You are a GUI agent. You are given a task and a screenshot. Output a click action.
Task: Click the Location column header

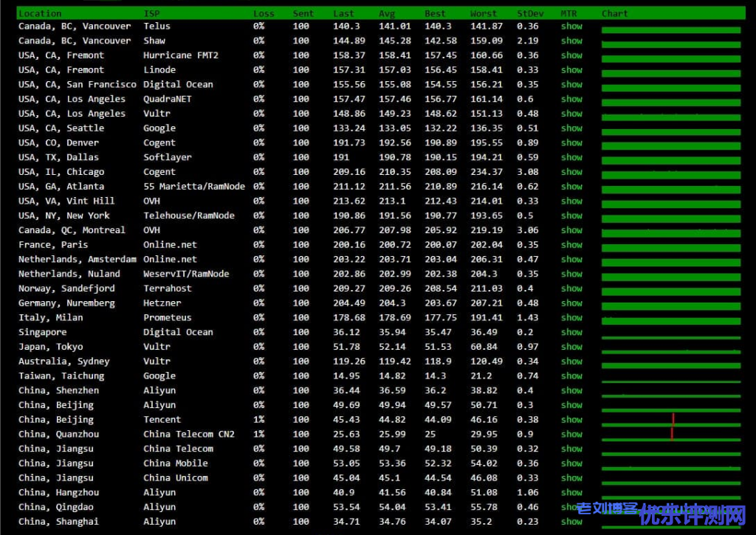[40, 13]
